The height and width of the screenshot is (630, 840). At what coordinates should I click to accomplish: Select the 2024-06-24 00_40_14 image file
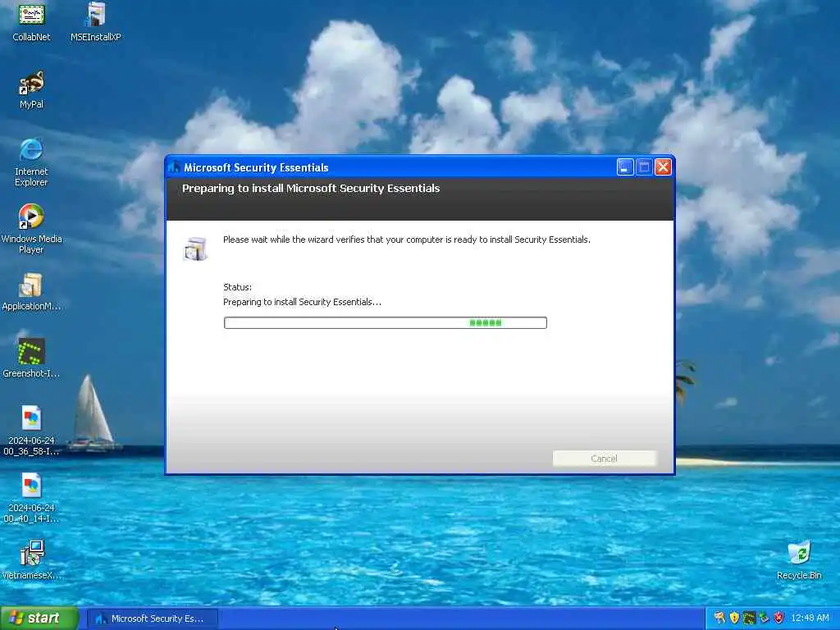pos(31,498)
